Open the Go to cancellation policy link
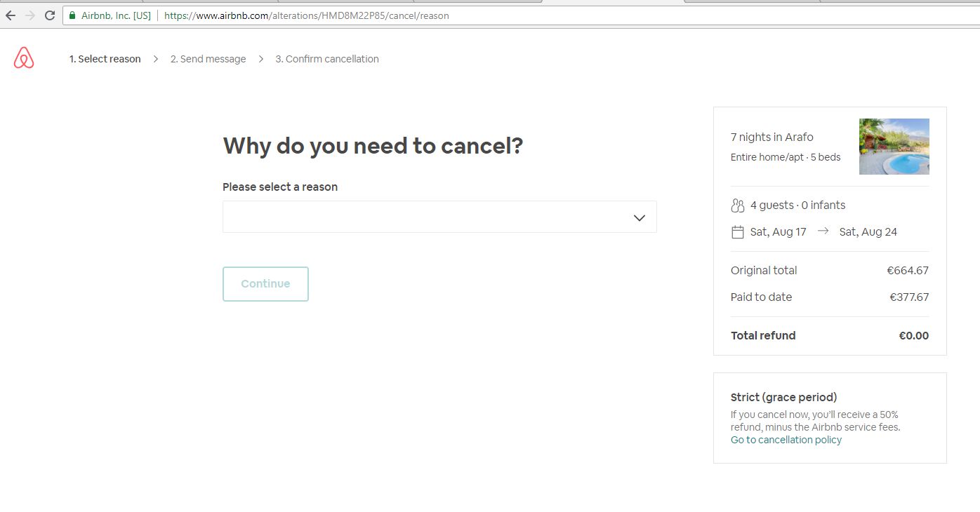 pyautogui.click(x=786, y=439)
